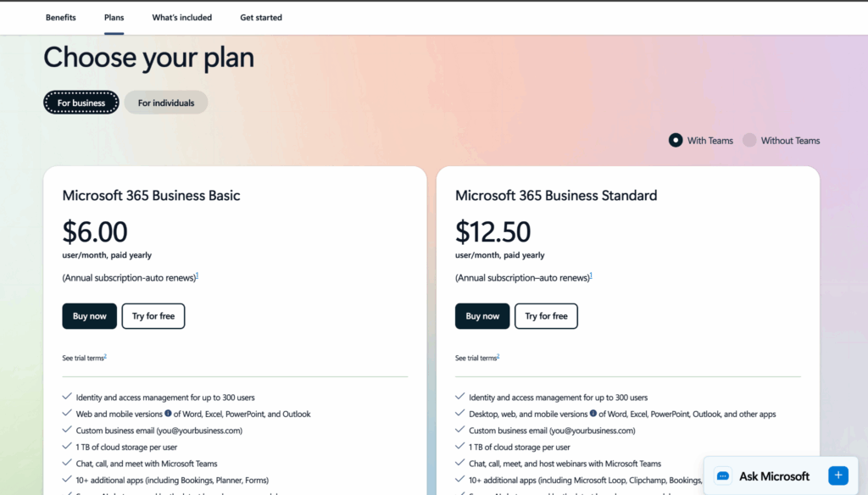This screenshot has height=495, width=868.
Task: Click the info icon in Business Standard features
Action: (x=593, y=414)
